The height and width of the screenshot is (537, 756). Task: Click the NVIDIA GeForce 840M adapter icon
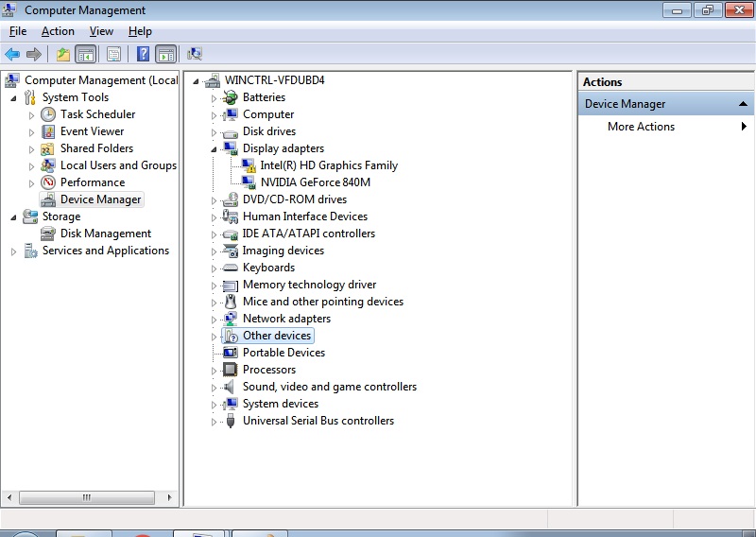tap(249, 182)
